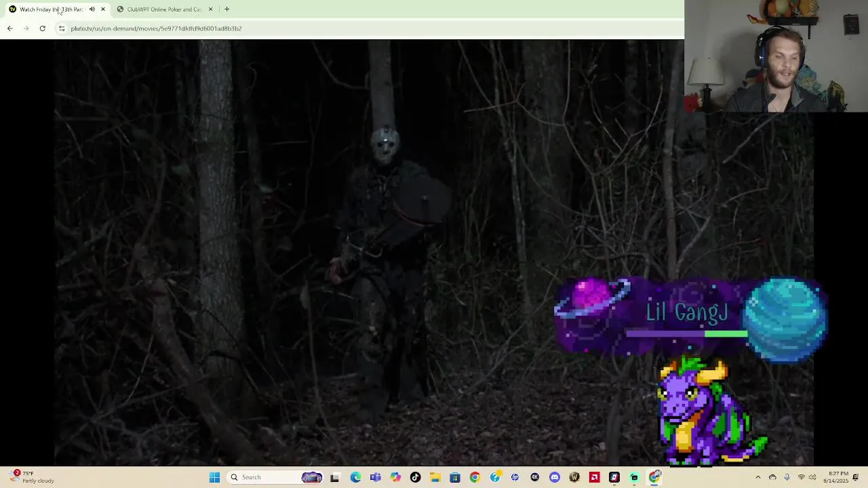Viewport: 868px width, 488px height.
Task: Open the 75°F Partly cloudy weather widget
Action: coord(33,477)
